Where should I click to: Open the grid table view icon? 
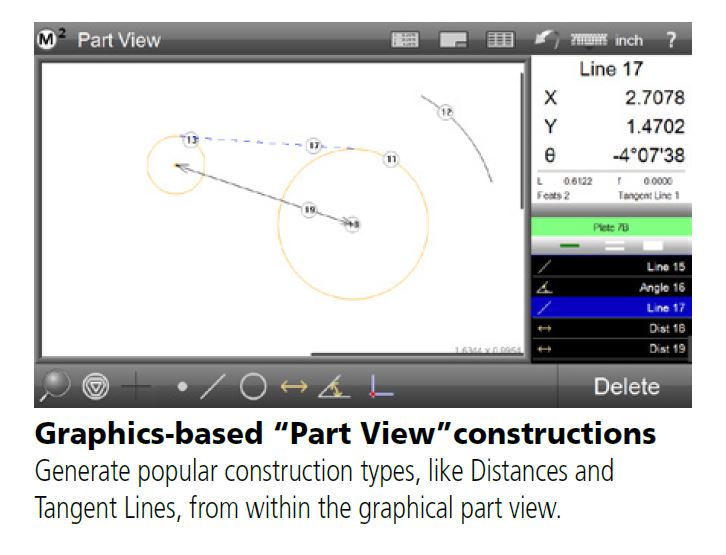(x=500, y=40)
